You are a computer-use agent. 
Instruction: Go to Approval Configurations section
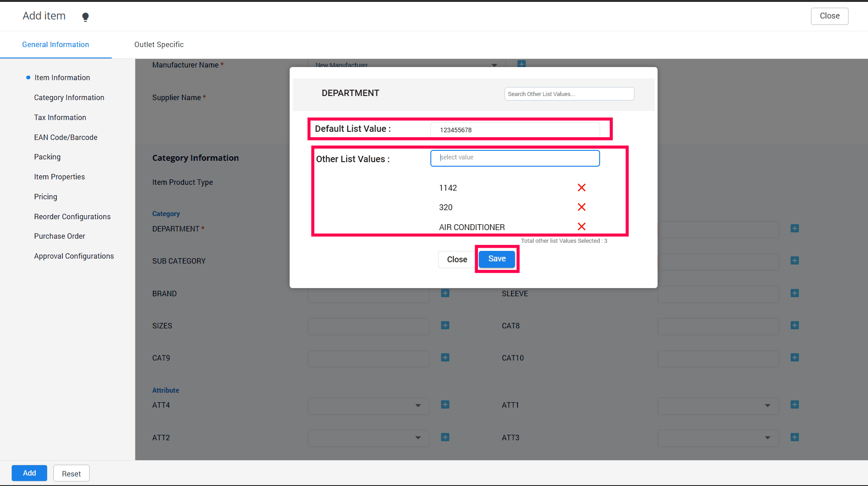(x=74, y=256)
